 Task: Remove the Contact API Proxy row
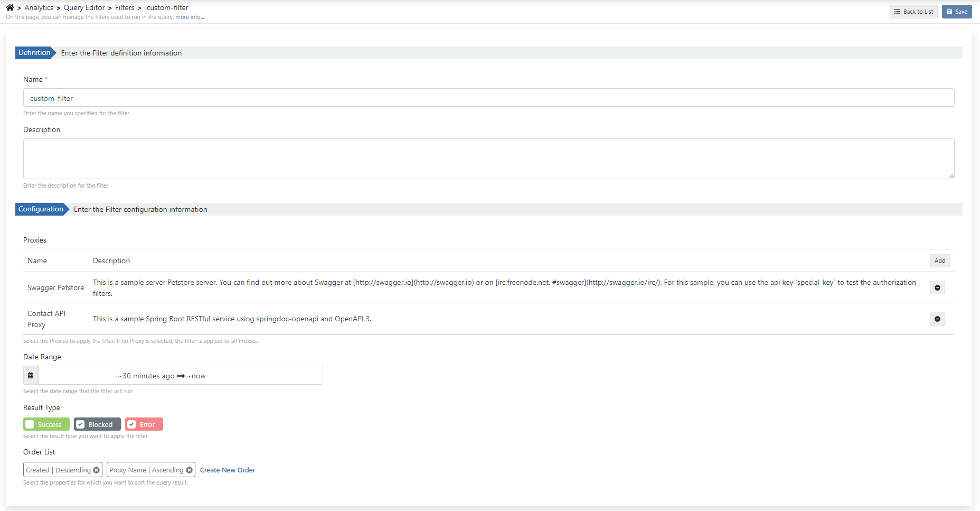coord(937,319)
